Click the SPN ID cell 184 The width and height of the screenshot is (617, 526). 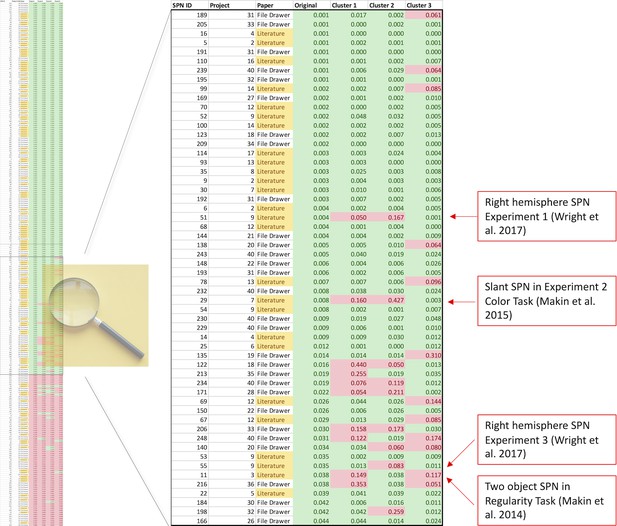click(x=190, y=502)
